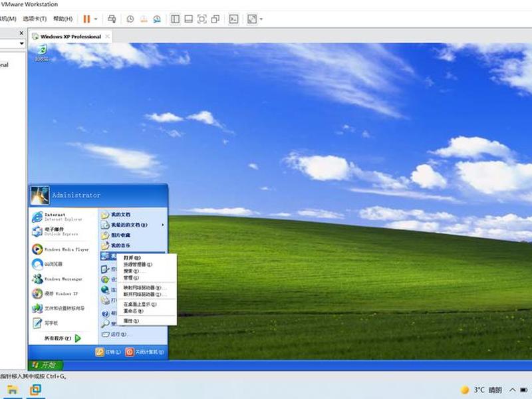
Task: Open the 虚拟机(M) menu
Action: (x=8, y=19)
